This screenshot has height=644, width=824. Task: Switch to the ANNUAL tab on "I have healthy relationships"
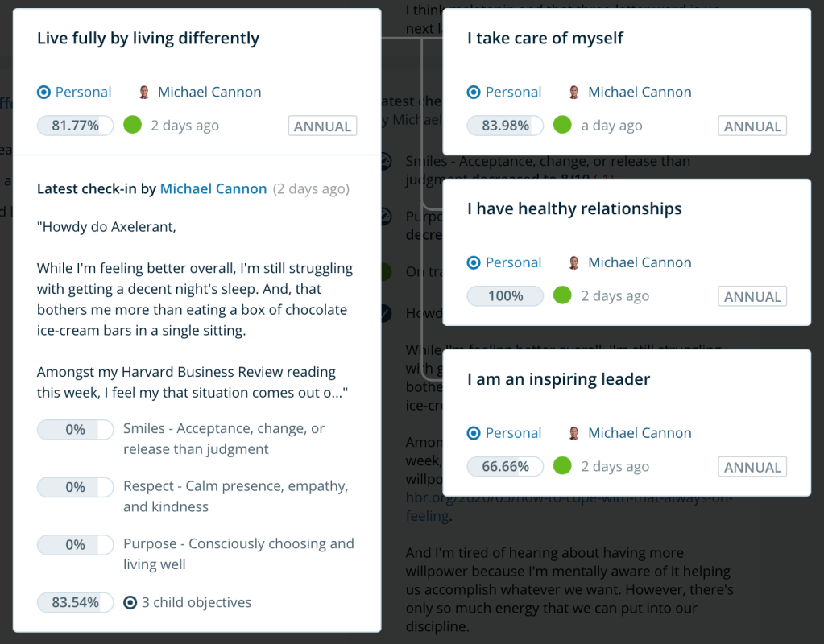(752, 295)
